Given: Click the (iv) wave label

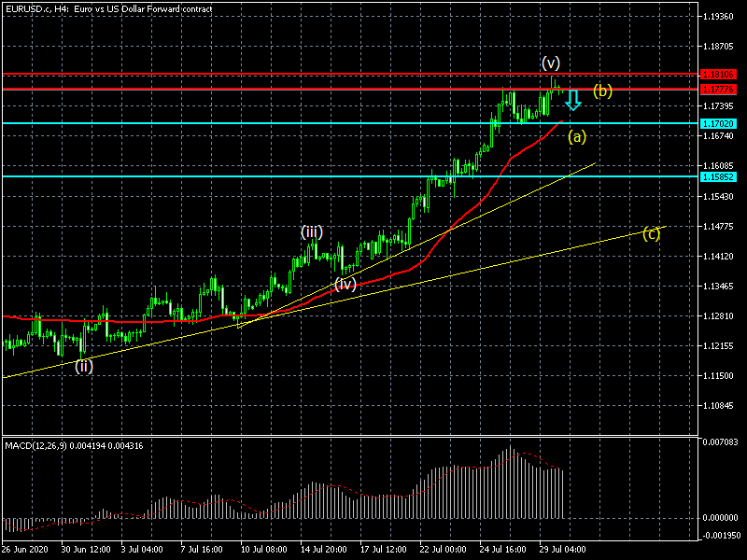Looking at the screenshot, I should point(345,285).
